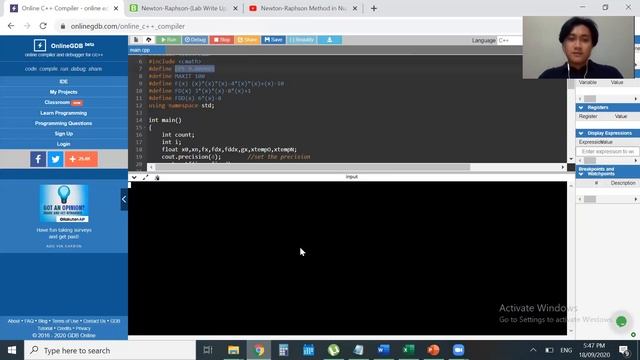The width and height of the screenshot is (640, 360).
Task: Collapse the Display Expressions panel chevron
Action: pyautogui.click(x=581, y=133)
